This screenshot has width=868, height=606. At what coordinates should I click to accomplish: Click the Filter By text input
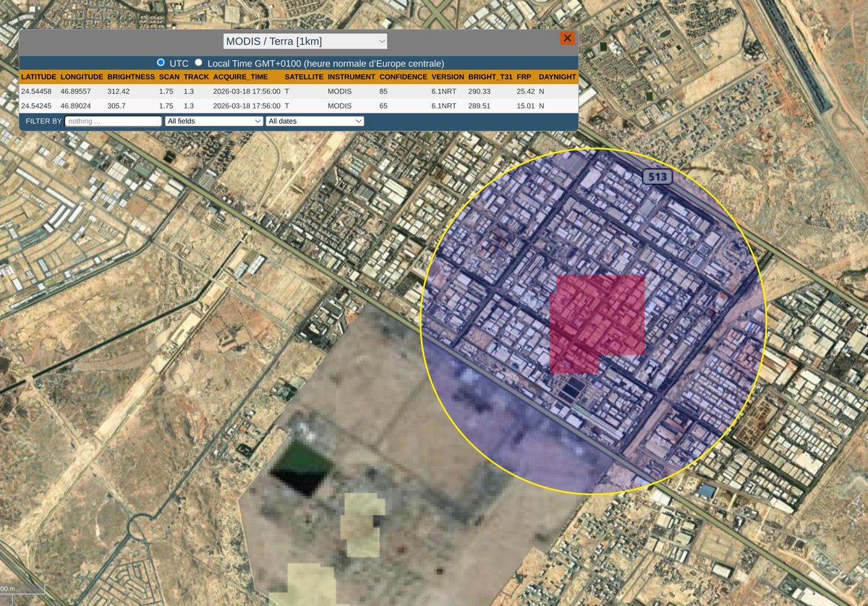click(114, 121)
